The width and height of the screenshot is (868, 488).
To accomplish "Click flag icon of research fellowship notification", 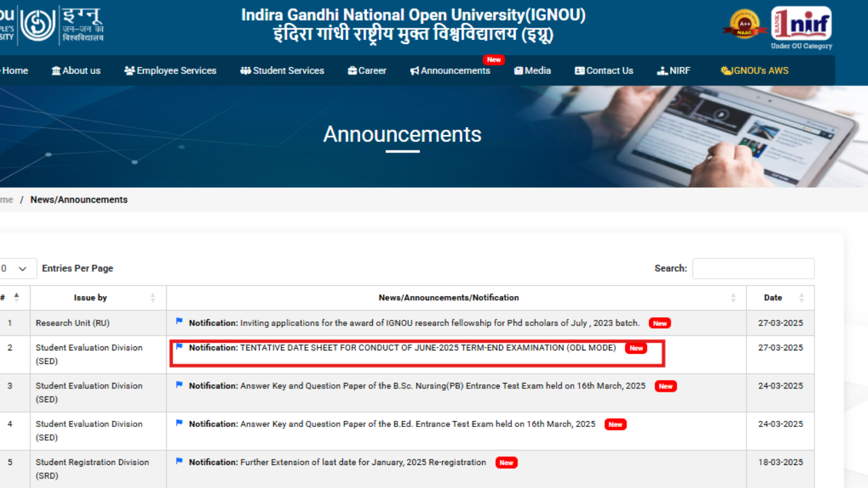I will pyautogui.click(x=179, y=321).
